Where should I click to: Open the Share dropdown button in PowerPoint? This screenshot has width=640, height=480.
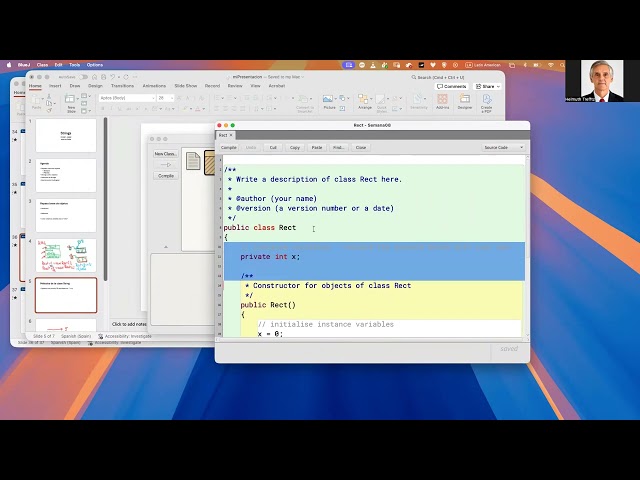pos(487,87)
